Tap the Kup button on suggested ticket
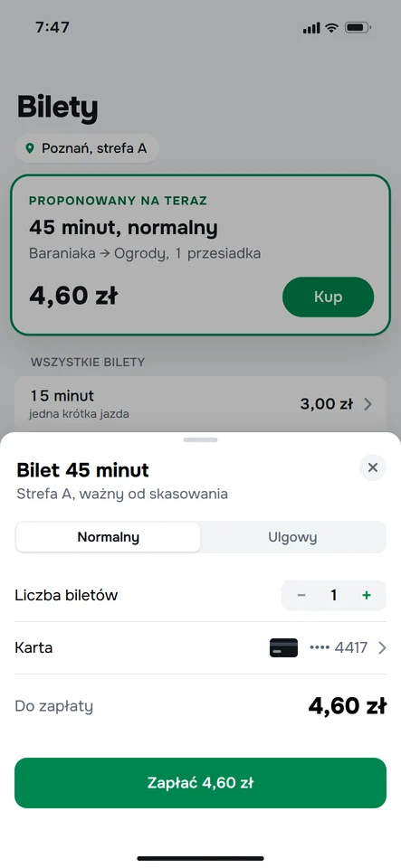This screenshot has height=868, width=401. coord(328,297)
